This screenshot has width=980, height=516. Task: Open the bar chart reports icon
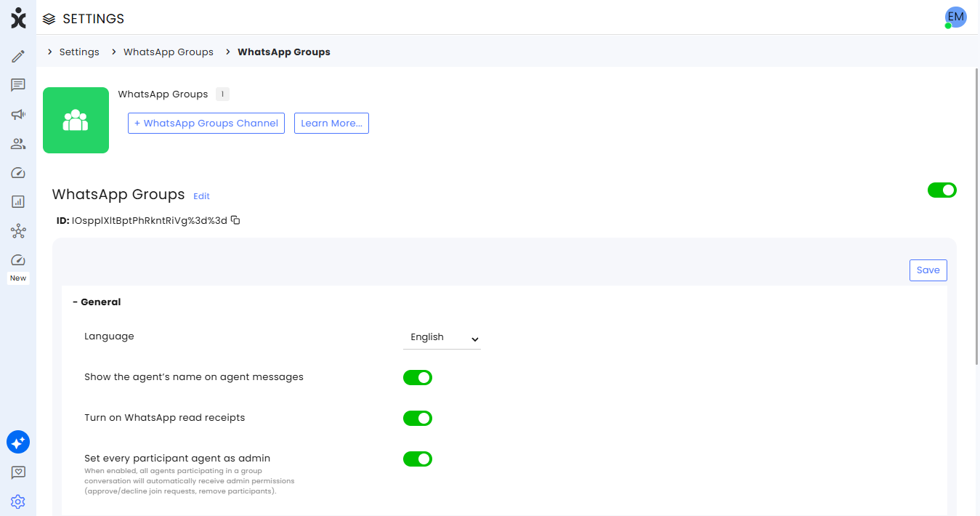[18, 201]
